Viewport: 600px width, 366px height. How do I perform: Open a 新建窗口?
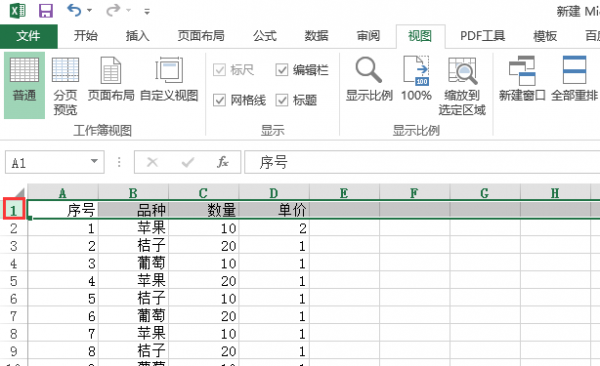[522, 79]
